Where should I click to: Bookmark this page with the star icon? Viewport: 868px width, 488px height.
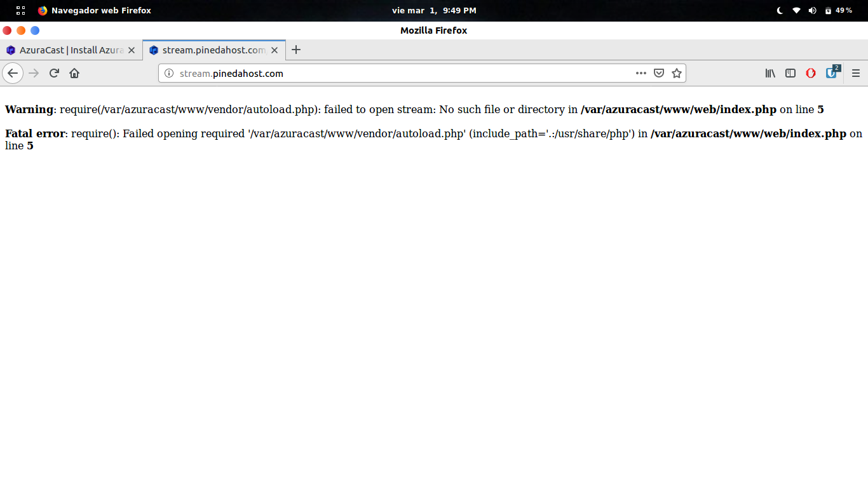677,73
